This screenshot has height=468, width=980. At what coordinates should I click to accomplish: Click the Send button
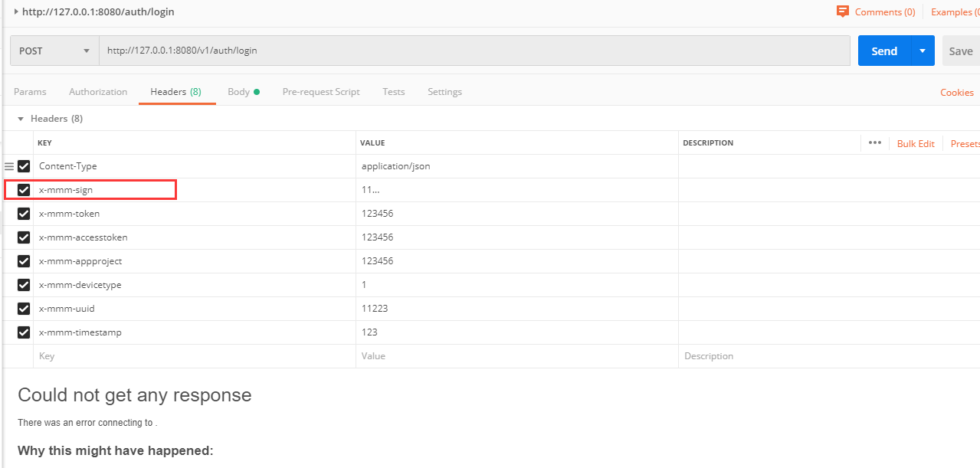tap(884, 51)
